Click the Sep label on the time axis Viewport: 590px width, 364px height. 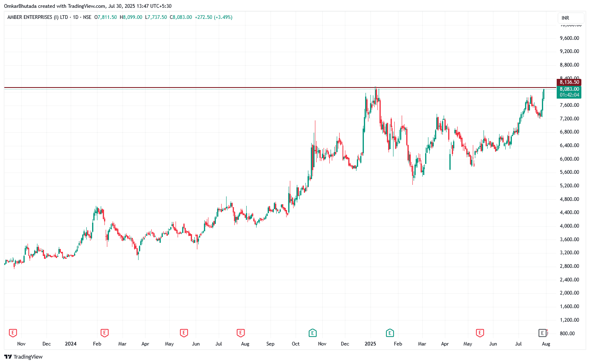coord(271,344)
